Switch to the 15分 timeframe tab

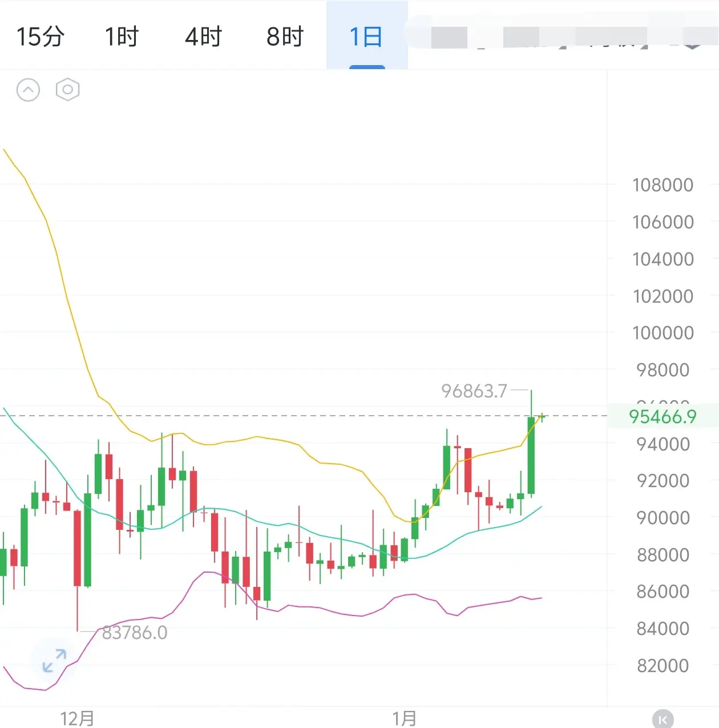[40, 37]
